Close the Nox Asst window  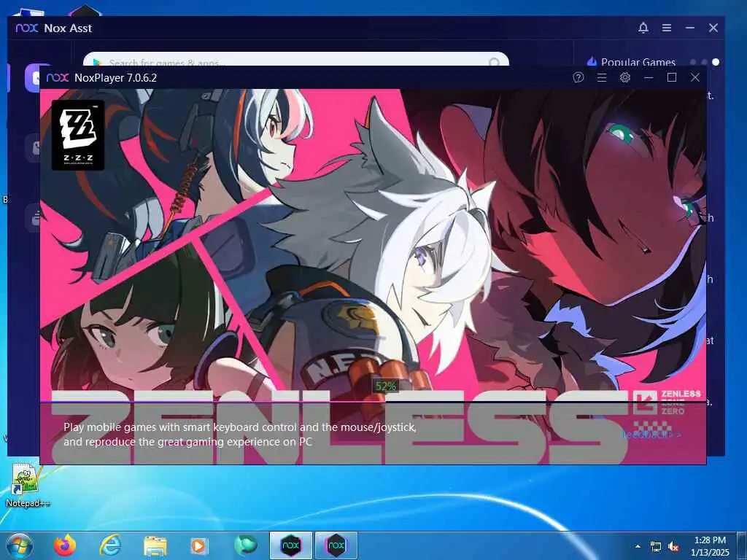pyautogui.click(x=713, y=28)
